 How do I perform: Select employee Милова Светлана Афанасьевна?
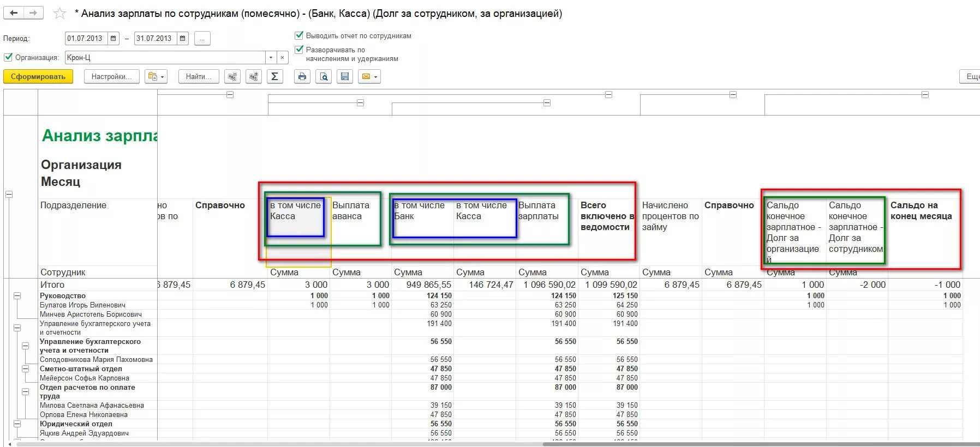(x=92, y=406)
